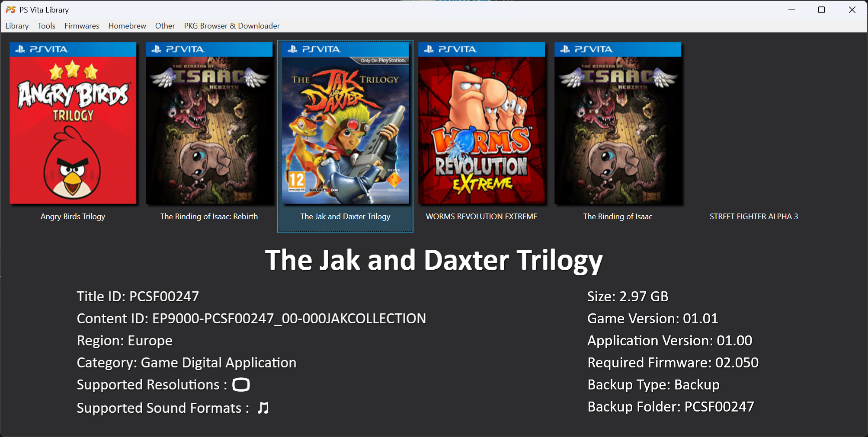Select The Jak and Daxter Trilogy cover
The width and height of the screenshot is (868, 437).
coord(346,123)
